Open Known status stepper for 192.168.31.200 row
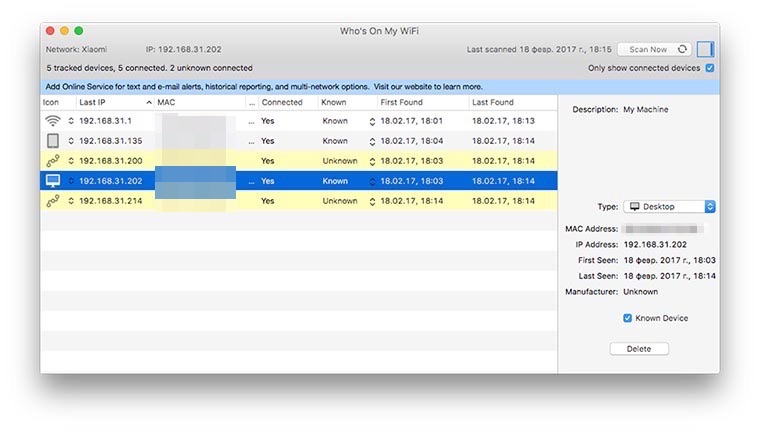Image resolution: width=760 pixels, height=431 pixels. (372, 161)
